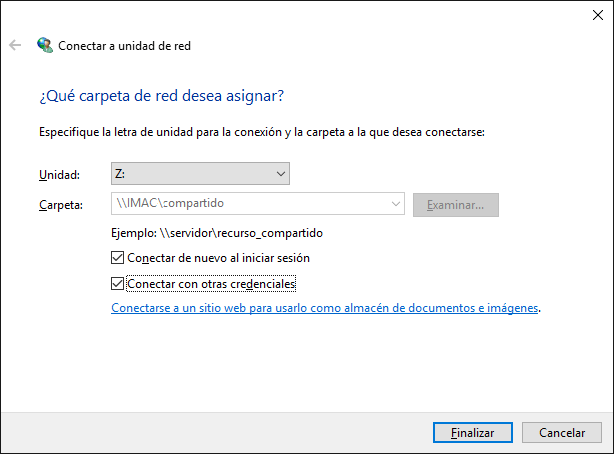Click the heading ¿Qué carpeta de red desea asignar?

coord(161,96)
